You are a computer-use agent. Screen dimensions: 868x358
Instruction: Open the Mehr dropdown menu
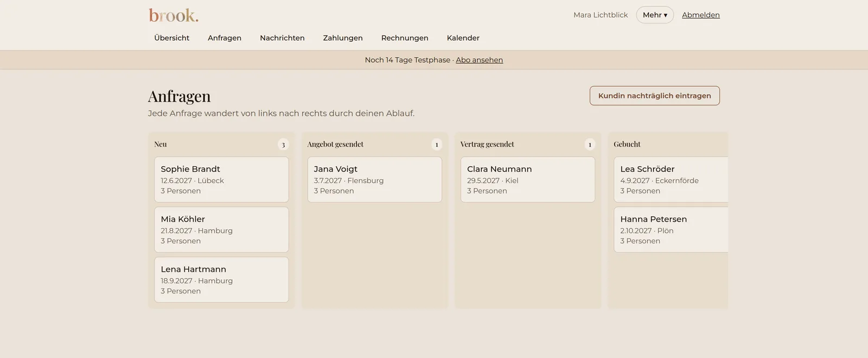coord(655,15)
